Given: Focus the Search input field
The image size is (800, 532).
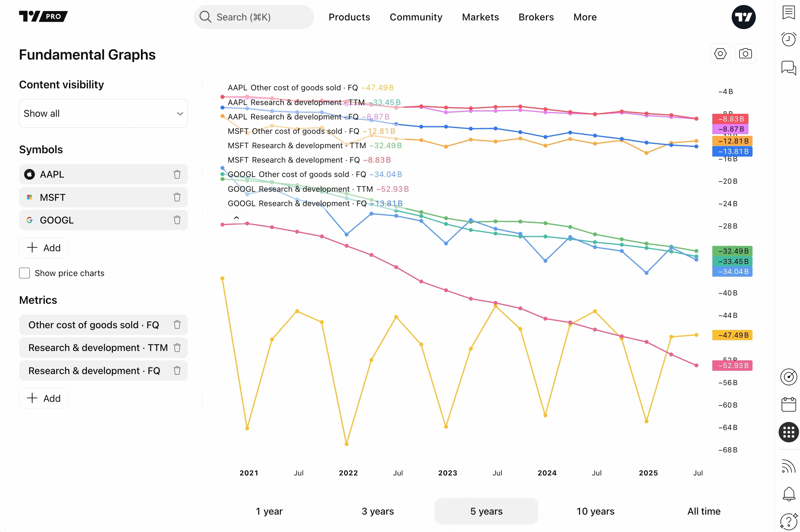Looking at the screenshot, I should tap(253, 17).
